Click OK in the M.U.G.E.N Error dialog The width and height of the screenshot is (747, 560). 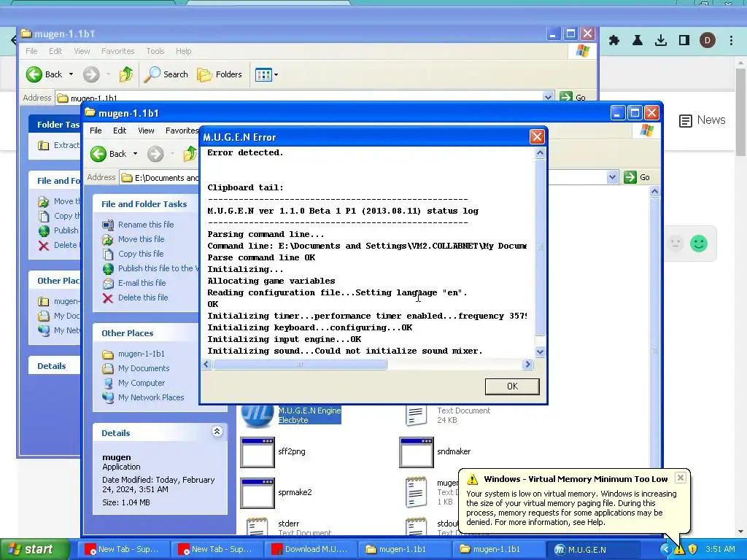(x=512, y=386)
